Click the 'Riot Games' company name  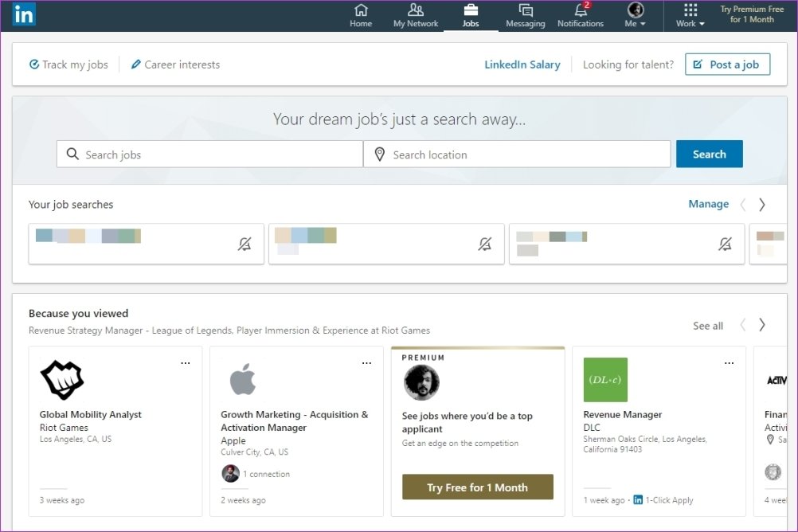tap(65, 428)
